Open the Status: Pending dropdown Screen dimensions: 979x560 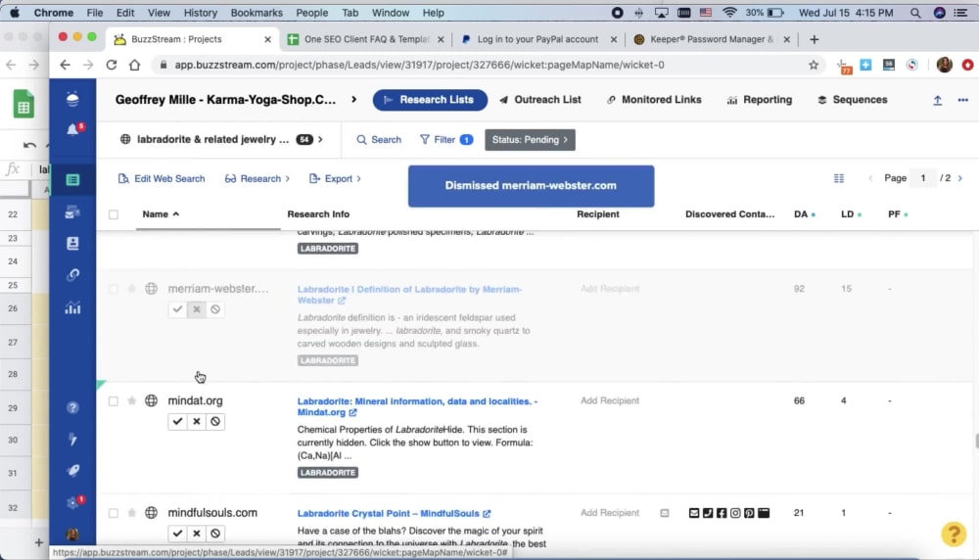530,140
